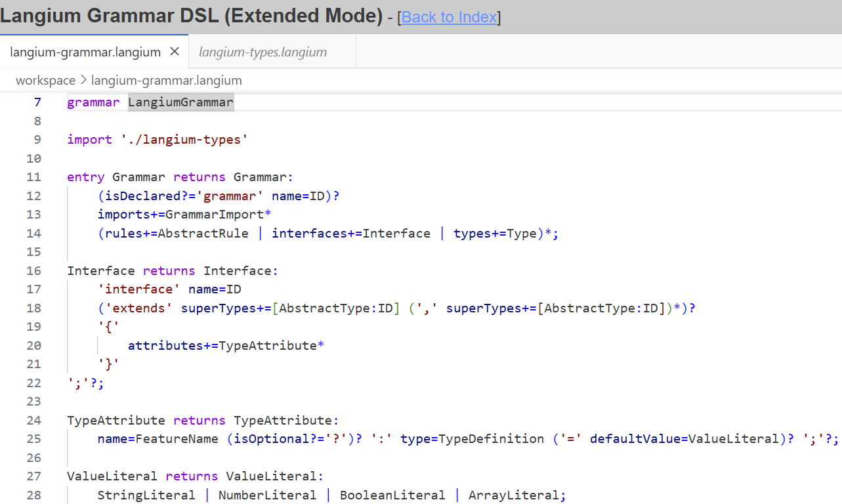Image resolution: width=842 pixels, height=504 pixels.
Task: Click line number 24 in the gutter
Action: pyautogui.click(x=33, y=421)
